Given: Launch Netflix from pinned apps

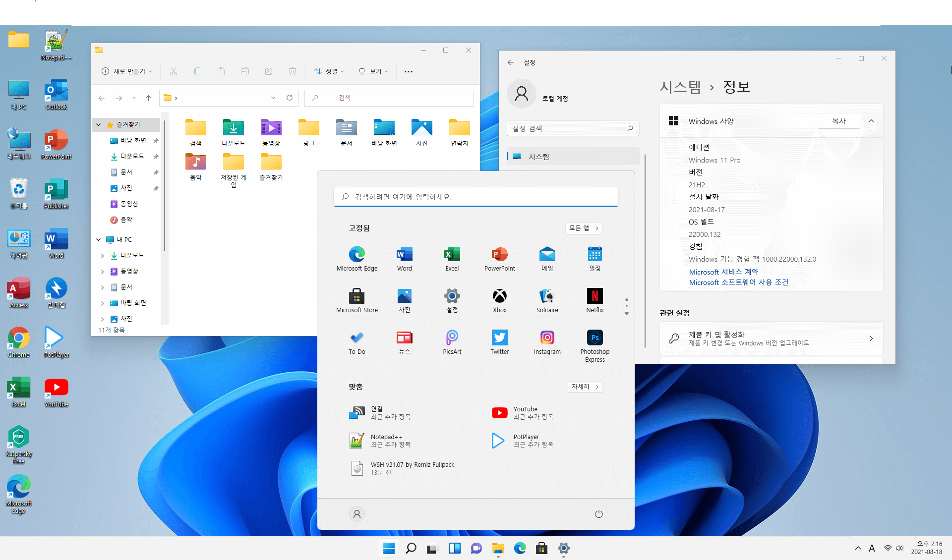Looking at the screenshot, I should point(595,301).
